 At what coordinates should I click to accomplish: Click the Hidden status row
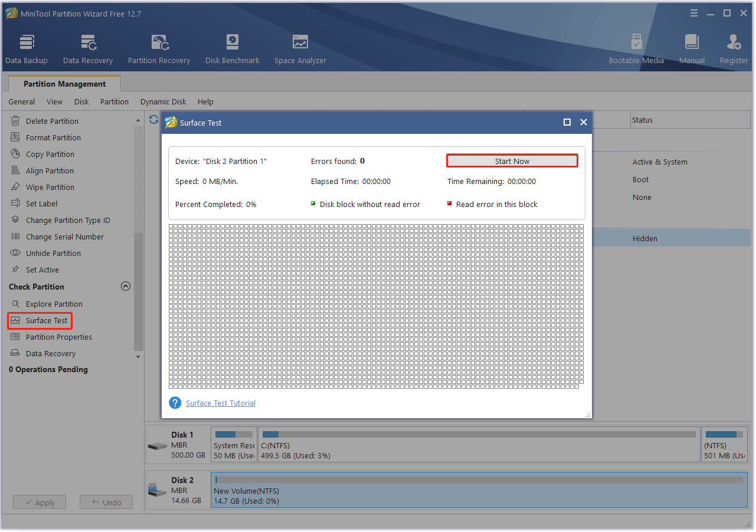(x=645, y=238)
